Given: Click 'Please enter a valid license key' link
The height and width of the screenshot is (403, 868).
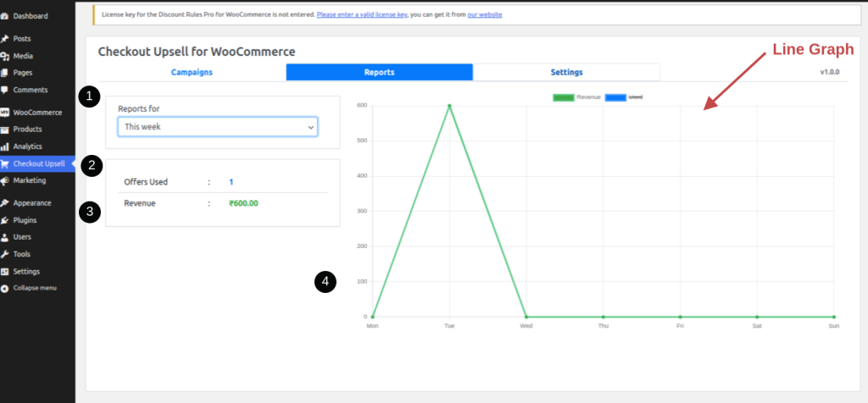Looking at the screenshot, I should pyautogui.click(x=362, y=15).
